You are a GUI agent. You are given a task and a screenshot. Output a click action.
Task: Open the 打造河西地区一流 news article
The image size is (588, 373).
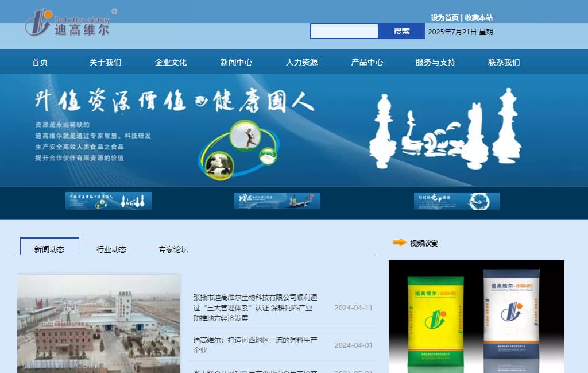[x=255, y=345]
